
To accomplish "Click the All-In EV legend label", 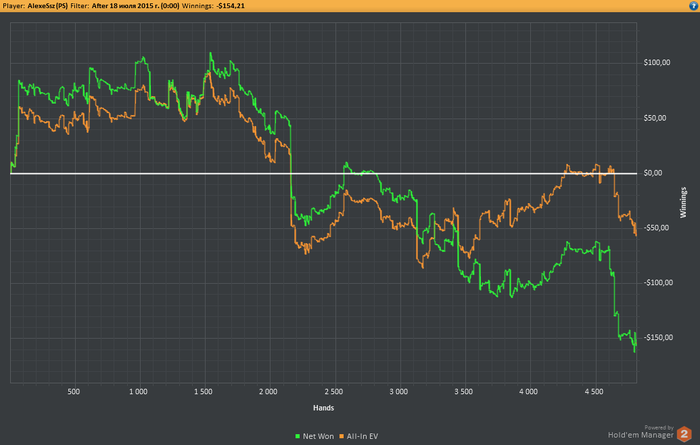I will (x=362, y=436).
